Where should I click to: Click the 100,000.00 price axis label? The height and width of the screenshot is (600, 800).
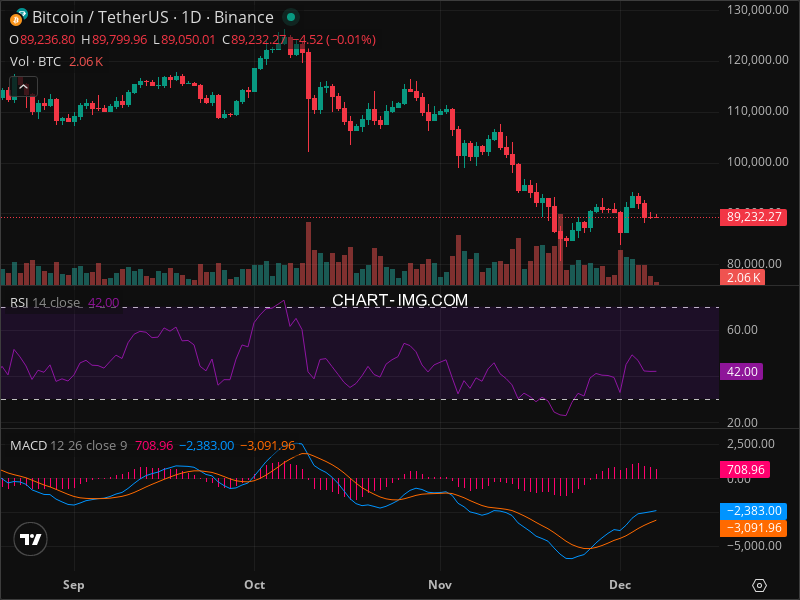coord(756,162)
